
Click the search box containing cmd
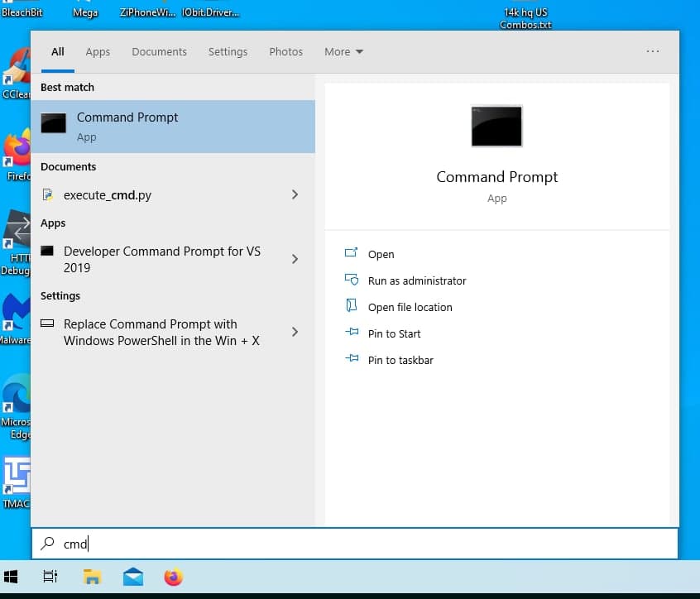coord(354,544)
